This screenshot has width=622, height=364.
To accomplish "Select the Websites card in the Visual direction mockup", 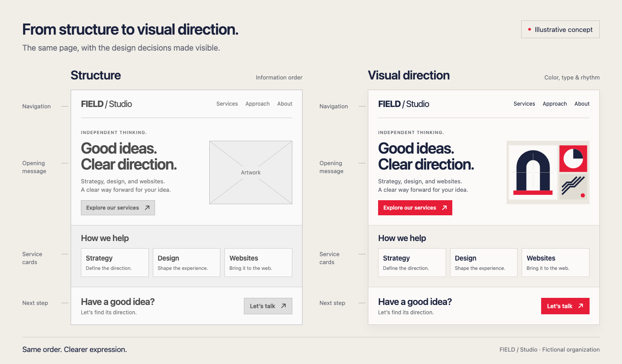I will (x=555, y=262).
